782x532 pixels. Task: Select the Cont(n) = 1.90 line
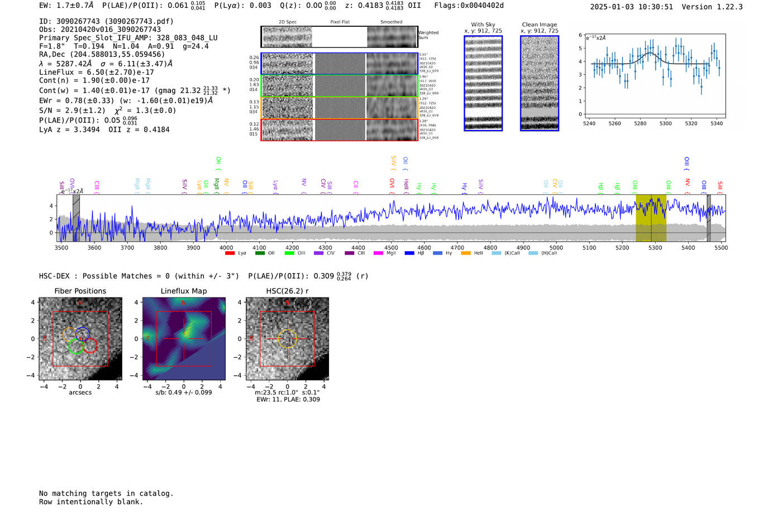[94, 80]
